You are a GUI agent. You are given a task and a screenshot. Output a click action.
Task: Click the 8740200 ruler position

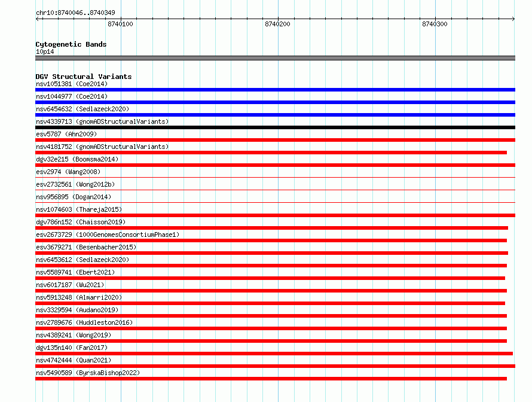point(277,24)
